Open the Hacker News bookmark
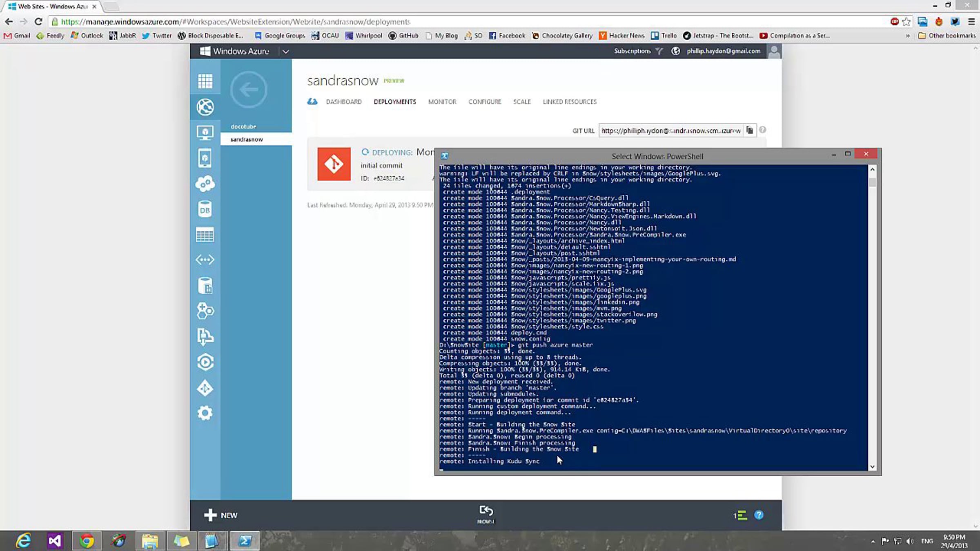Viewport: 980px width, 551px height. point(621,36)
